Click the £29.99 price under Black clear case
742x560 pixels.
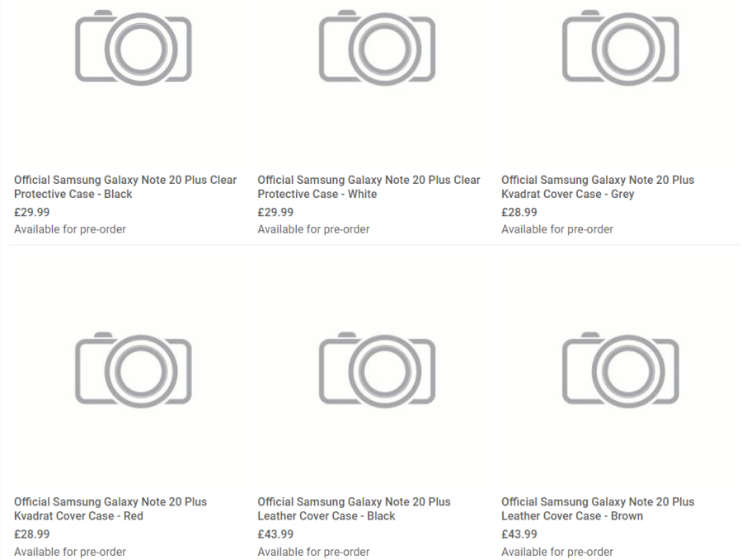[31, 213]
